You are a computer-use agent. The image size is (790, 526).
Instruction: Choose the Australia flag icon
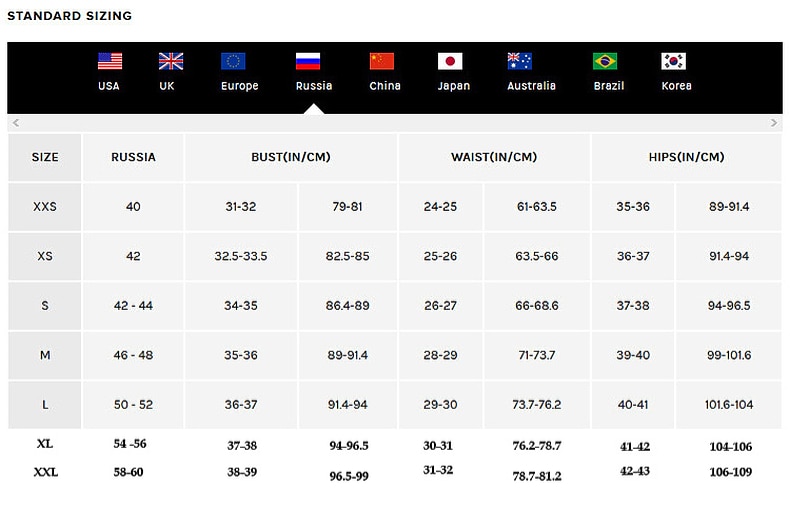(519, 61)
